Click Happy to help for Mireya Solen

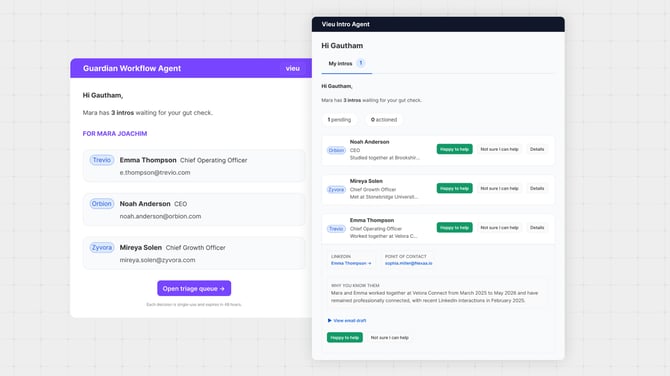pos(454,188)
